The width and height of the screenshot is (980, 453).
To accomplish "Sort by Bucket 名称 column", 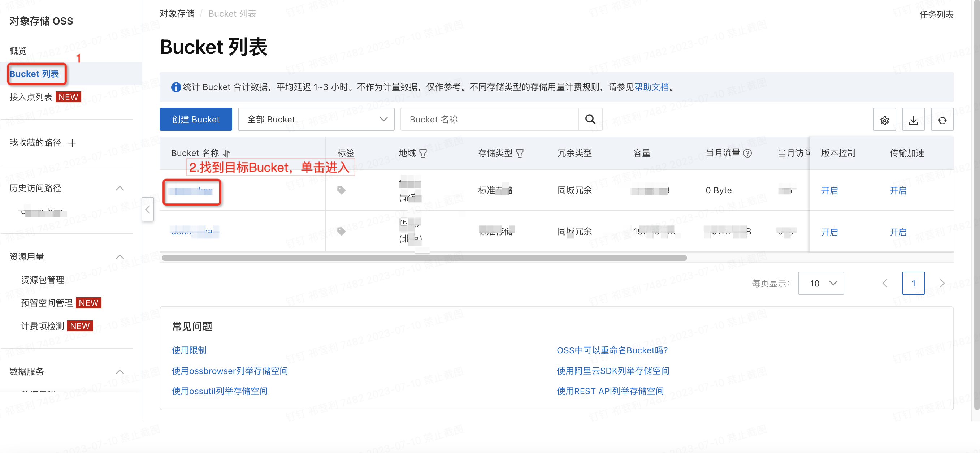I will click(x=227, y=153).
